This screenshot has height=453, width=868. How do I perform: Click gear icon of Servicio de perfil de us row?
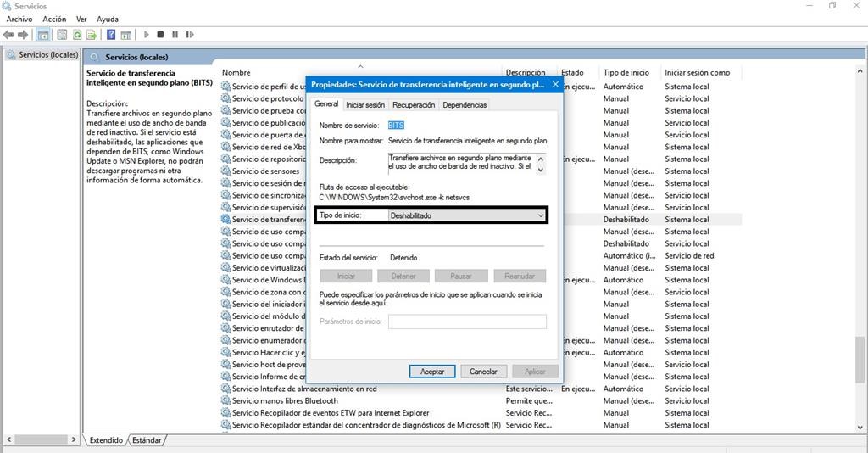[x=225, y=86]
